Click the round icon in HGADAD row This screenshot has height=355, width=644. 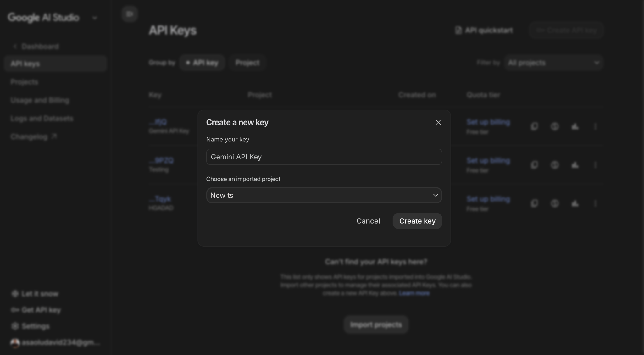(x=555, y=203)
